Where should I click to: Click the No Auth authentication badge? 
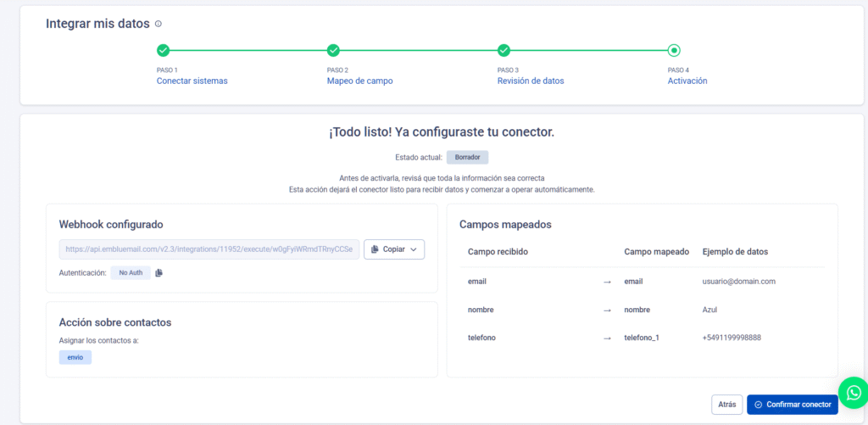click(130, 272)
